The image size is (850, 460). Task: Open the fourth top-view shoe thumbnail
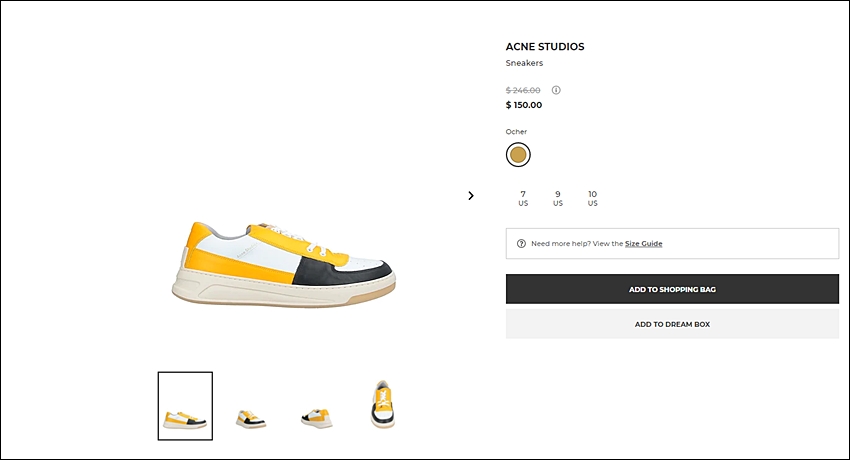383,405
